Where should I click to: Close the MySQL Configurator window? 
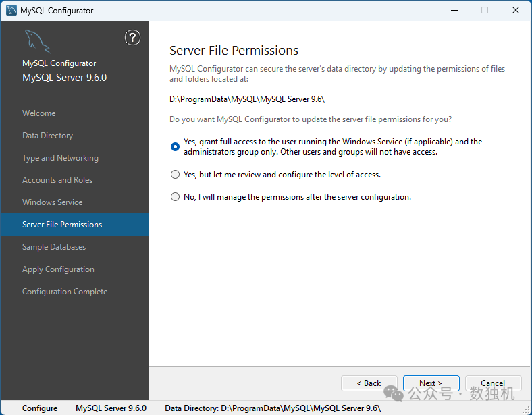pos(516,10)
